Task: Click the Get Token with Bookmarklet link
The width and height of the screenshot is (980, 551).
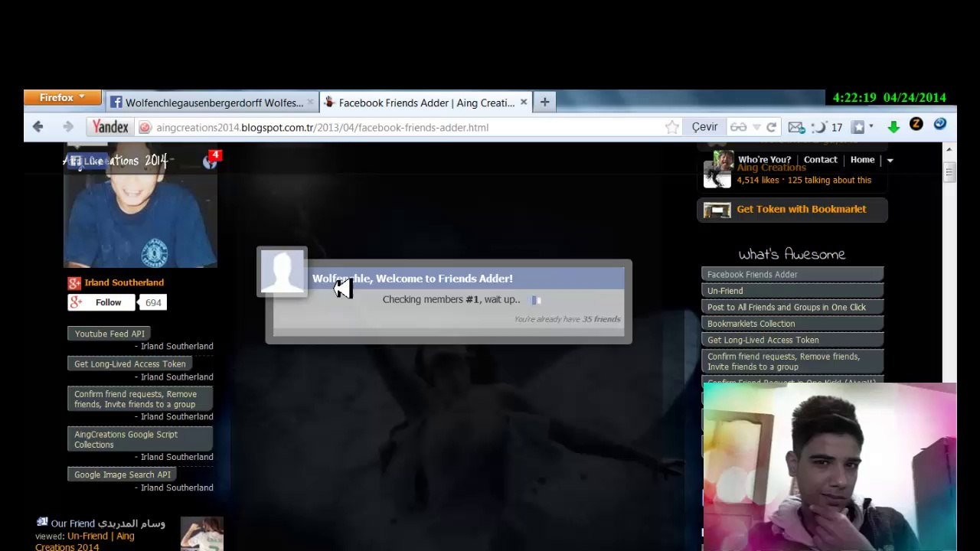Action: point(802,209)
